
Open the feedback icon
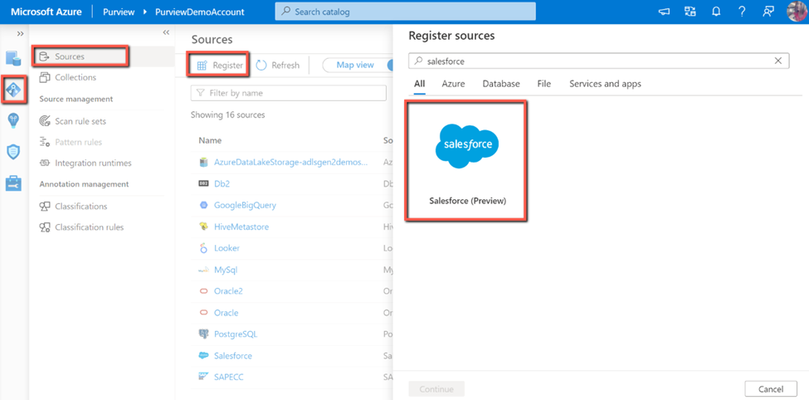tap(768, 12)
